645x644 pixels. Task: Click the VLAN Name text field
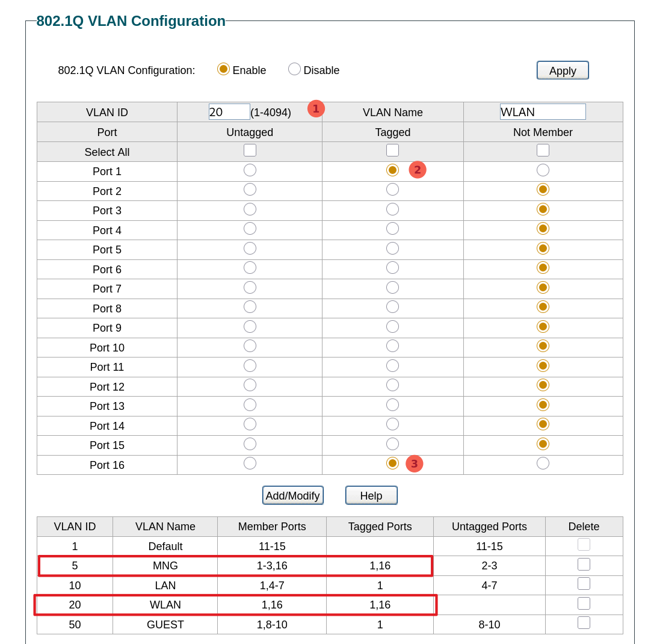click(x=542, y=112)
